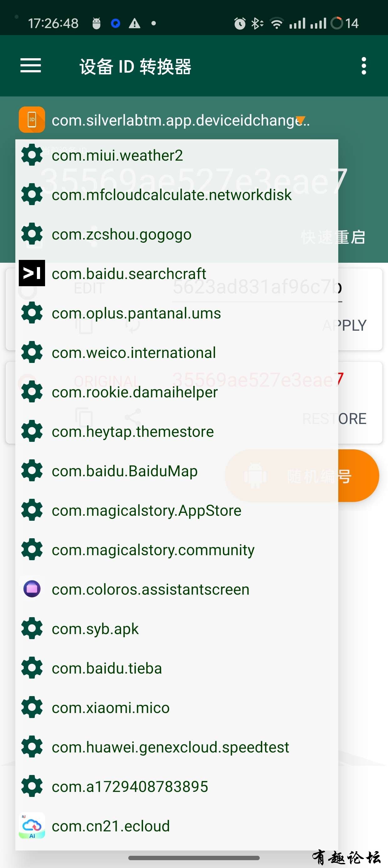This screenshot has height=868, width=388.
Task: Collapse the package dropdown via orange arrow
Action: 300,120
